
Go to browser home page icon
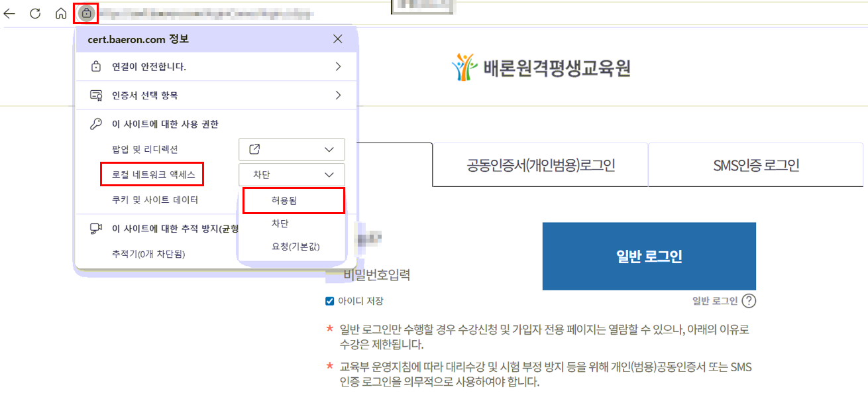coord(60,13)
